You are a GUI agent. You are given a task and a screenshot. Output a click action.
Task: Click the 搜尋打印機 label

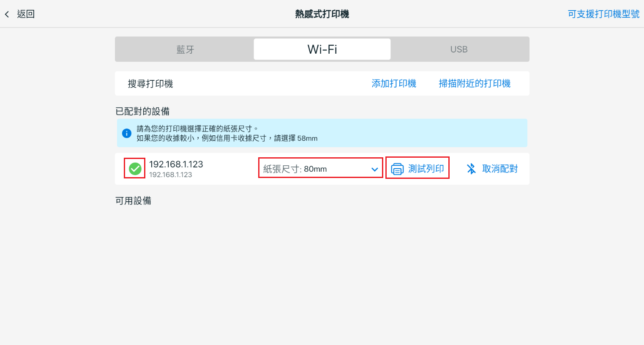coord(150,84)
